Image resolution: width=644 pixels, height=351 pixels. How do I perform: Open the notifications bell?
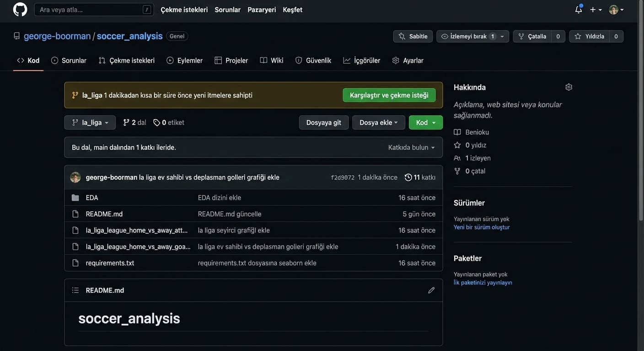coord(579,10)
